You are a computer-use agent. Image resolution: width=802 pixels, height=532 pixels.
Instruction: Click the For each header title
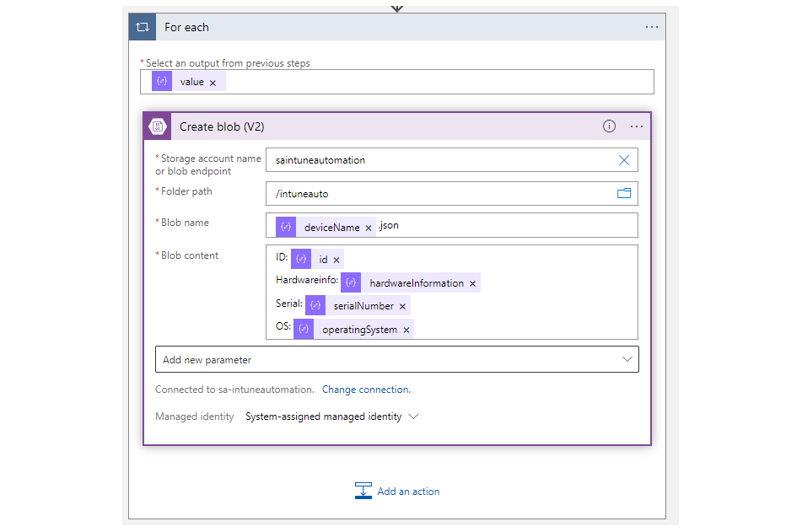(x=186, y=27)
